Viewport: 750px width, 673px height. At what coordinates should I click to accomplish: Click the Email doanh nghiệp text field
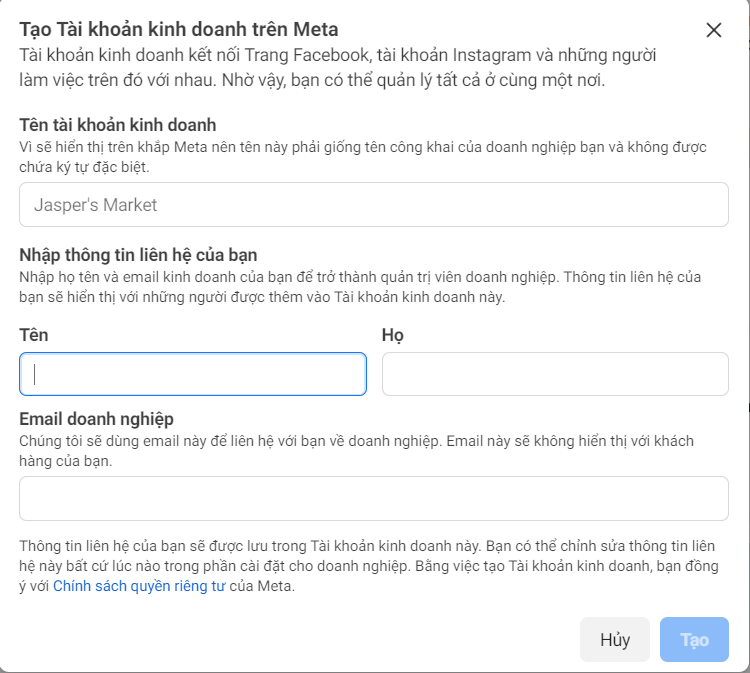tap(373, 498)
